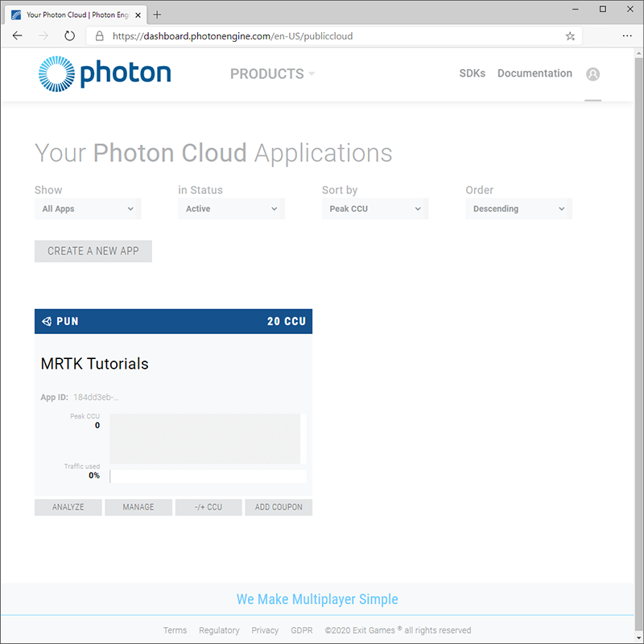Select the SDKs menu item
The height and width of the screenshot is (644, 644).
tap(473, 73)
